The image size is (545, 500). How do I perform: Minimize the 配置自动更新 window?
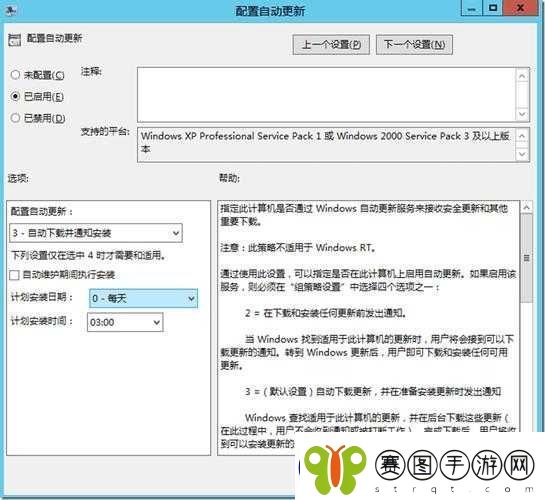coord(471,9)
